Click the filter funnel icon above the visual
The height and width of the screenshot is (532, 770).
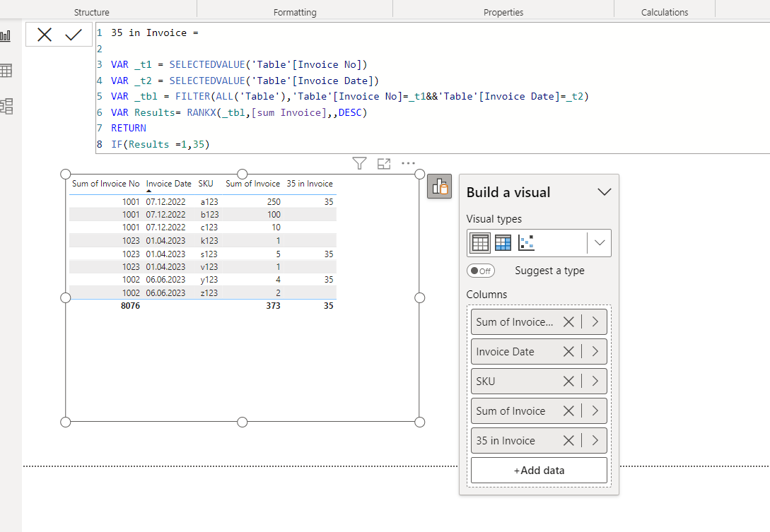click(x=359, y=163)
